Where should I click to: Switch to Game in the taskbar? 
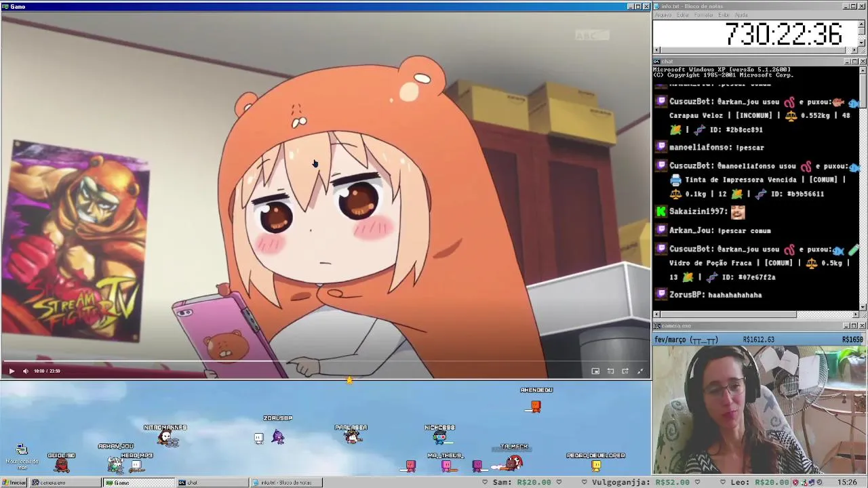coord(139,483)
